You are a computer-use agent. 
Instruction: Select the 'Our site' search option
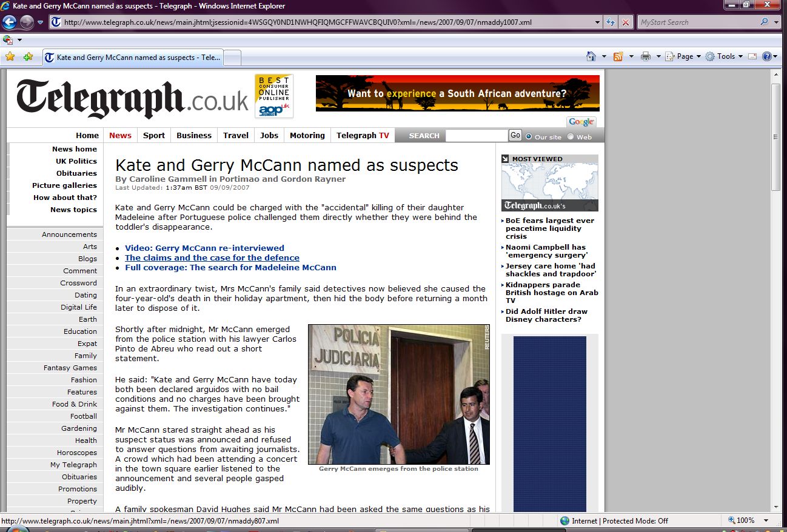click(529, 136)
